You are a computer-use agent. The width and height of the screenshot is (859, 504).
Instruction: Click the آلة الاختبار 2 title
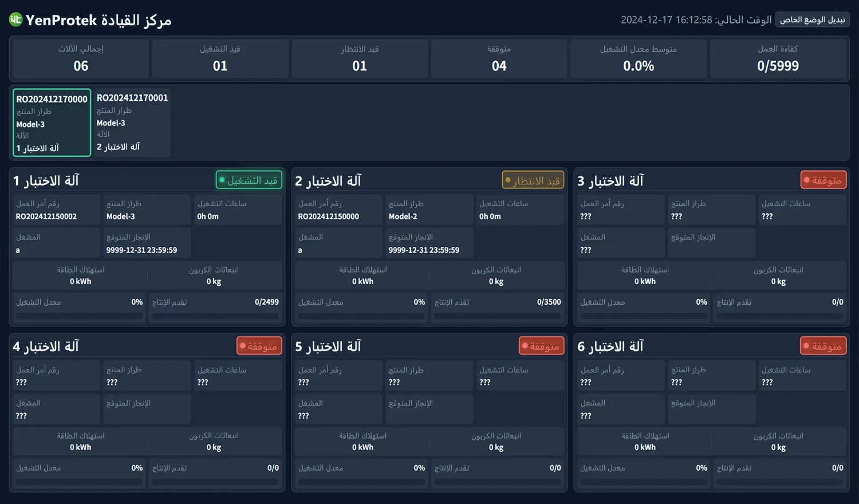click(x=328, y=180)
